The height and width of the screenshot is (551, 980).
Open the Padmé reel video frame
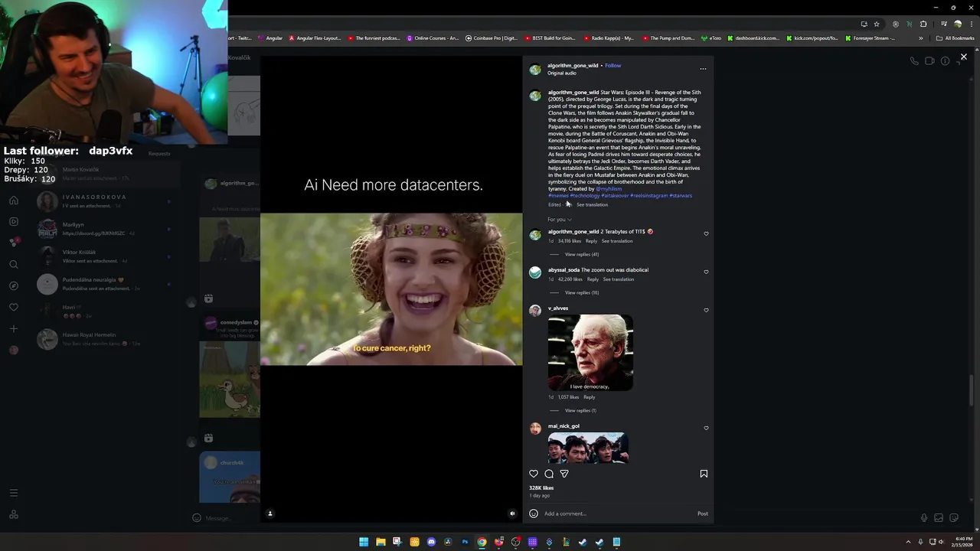click(x=391, y=289)
